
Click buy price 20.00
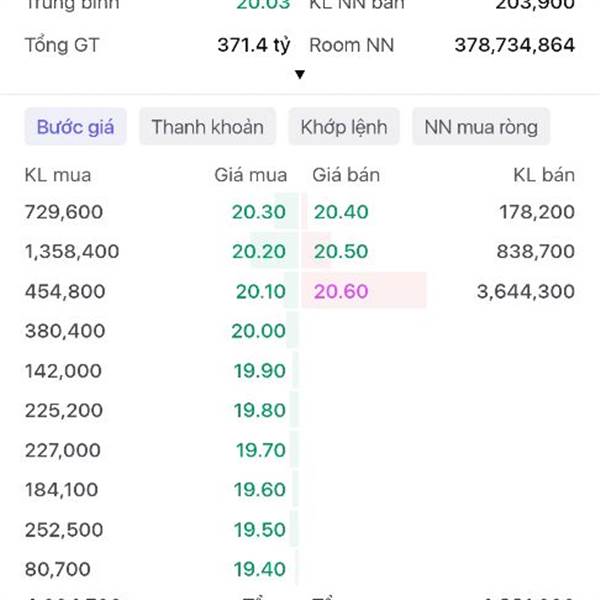260,331
